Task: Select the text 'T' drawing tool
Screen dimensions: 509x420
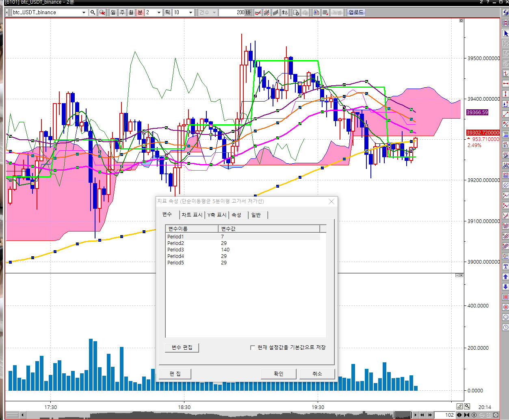Action: click(x=505, y=266)
